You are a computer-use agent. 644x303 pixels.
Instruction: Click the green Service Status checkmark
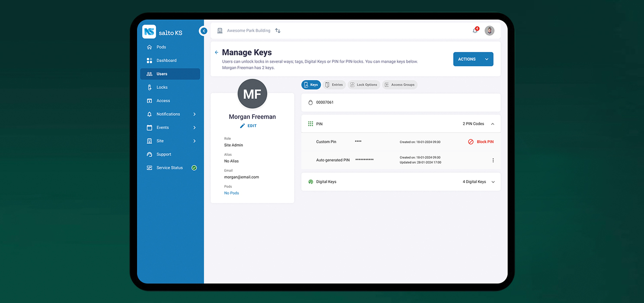194,168
